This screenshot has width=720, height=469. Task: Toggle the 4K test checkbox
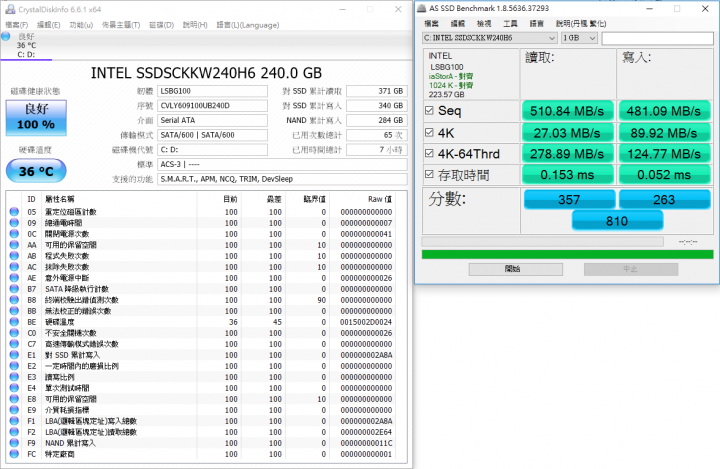pos(429,132)
